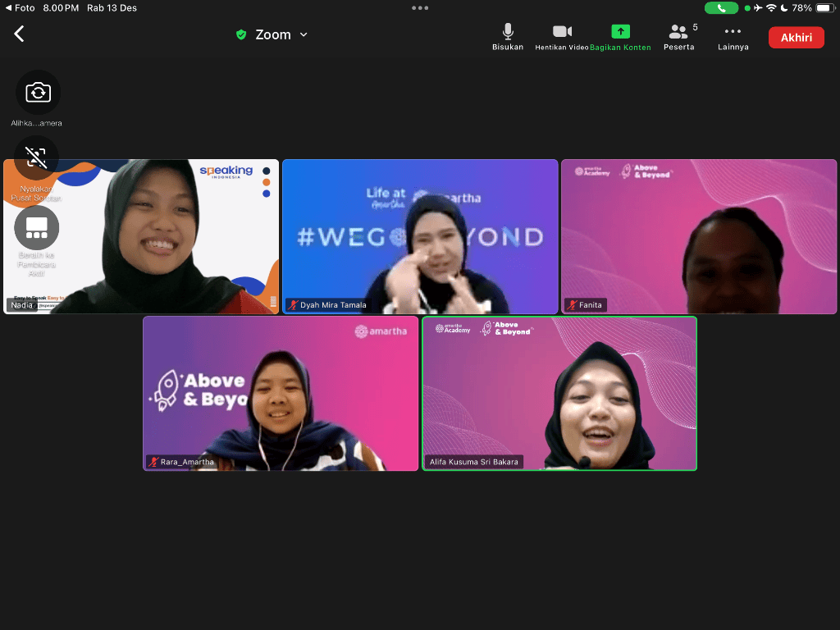
Task: Click the Nadia name label
Action: point(21,305)
